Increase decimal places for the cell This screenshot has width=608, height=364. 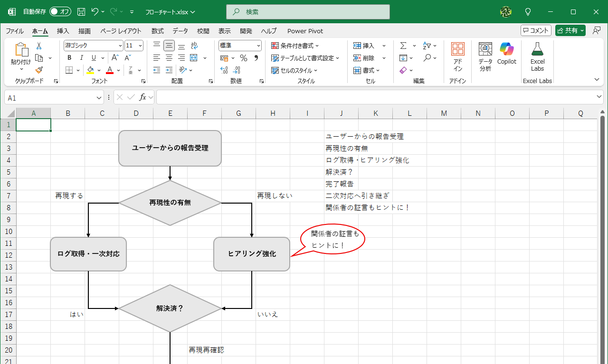[x=223, y=70]
